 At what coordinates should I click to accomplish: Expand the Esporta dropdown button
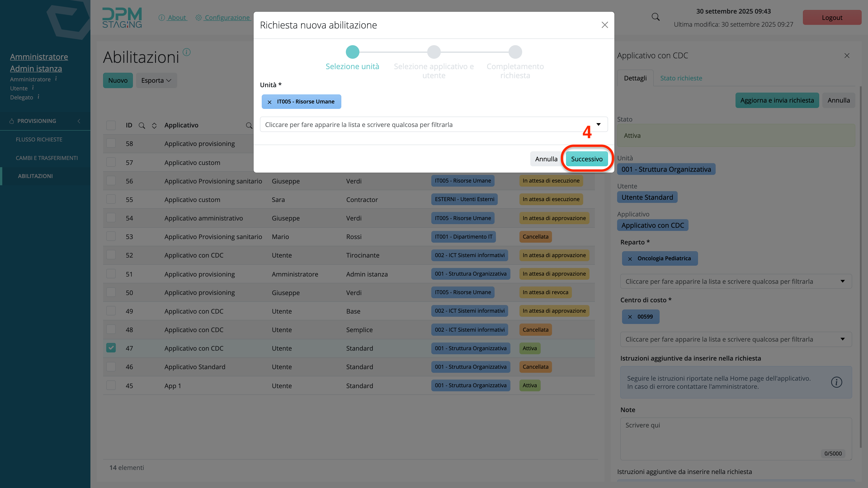point(156,80)
